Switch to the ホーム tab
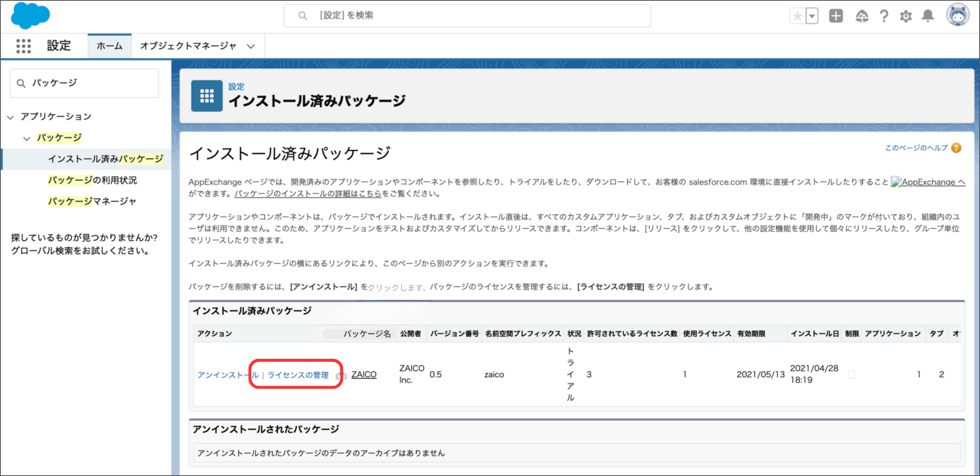Viewport: 980px width, 476px height. (x=109, y=46)
